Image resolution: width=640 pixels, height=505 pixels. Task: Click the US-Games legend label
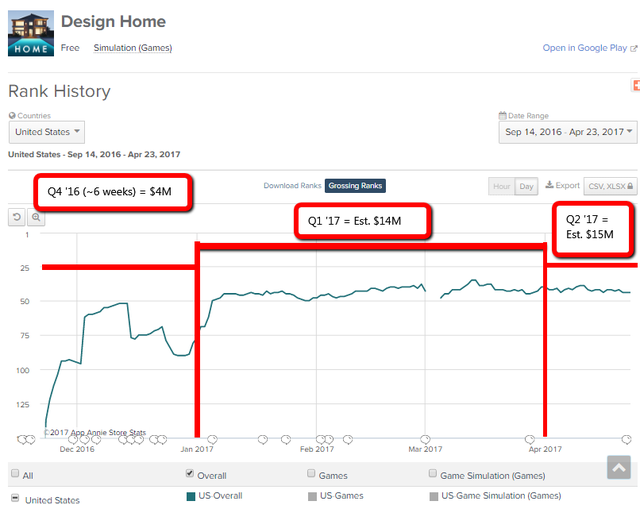tap(342, 496)
